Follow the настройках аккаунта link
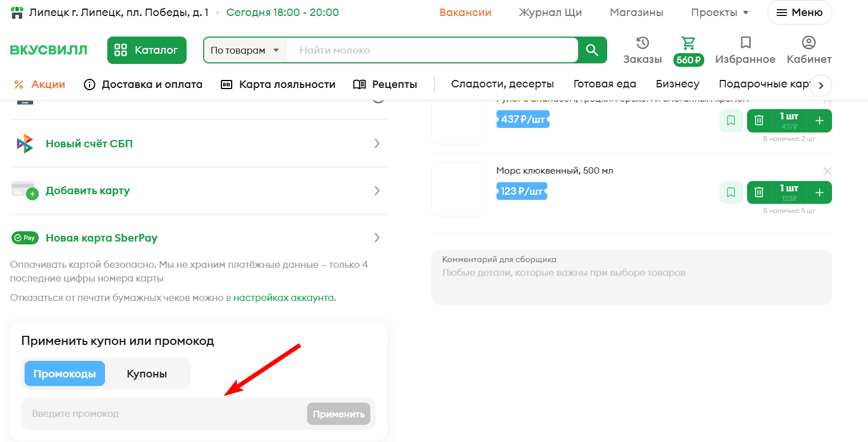The height and width of the screenshot is (442, 868). [284, 298]
